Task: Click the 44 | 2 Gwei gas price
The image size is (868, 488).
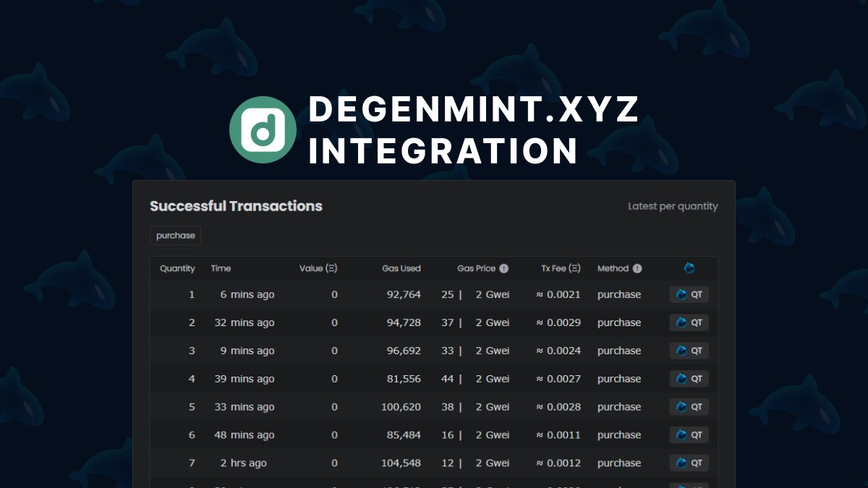Action: coord(475,379)
